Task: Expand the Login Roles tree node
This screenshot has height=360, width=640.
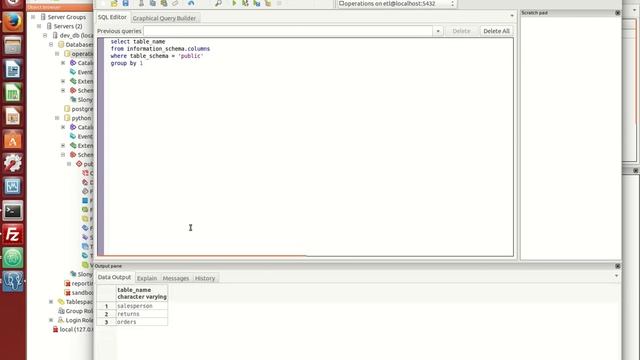Action: point(51,320)
